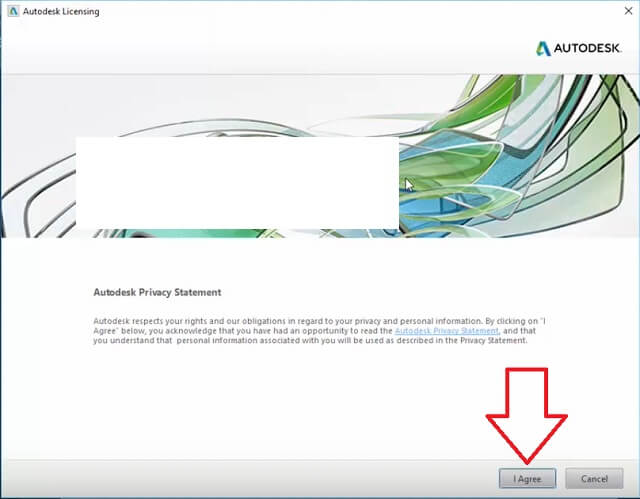This screenshot has width=640, height=499.
Task: Cancel the Autodesk Licensing dialog
Action: click(594, 478)
